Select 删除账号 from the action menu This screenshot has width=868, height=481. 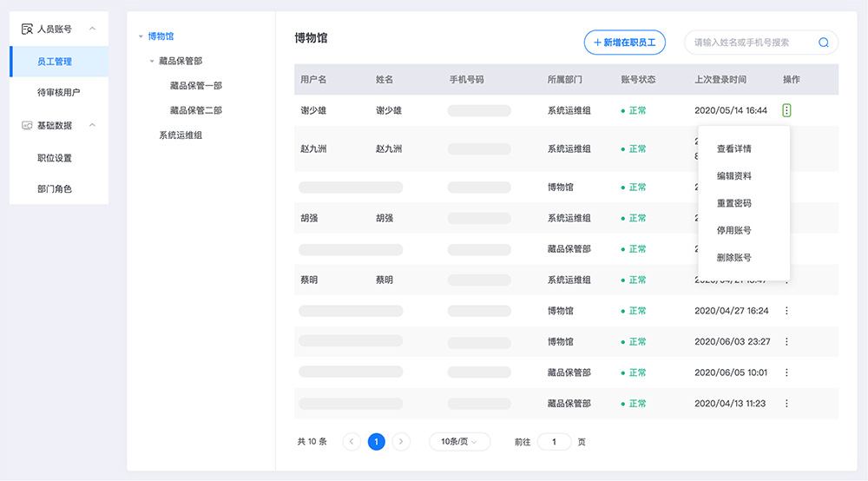click(734, 257)
